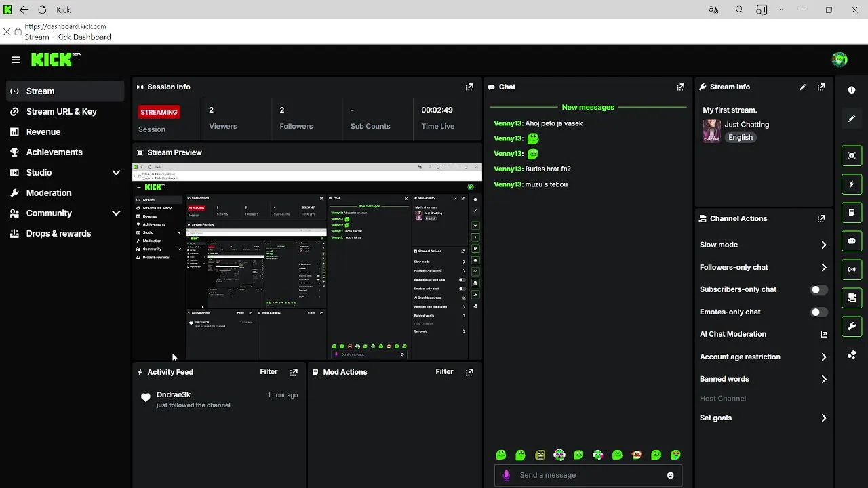Toggle Stream info wrench icon in right sidebar
The width and height of the screenshot is (868, 488).
[x=852, y=326]
